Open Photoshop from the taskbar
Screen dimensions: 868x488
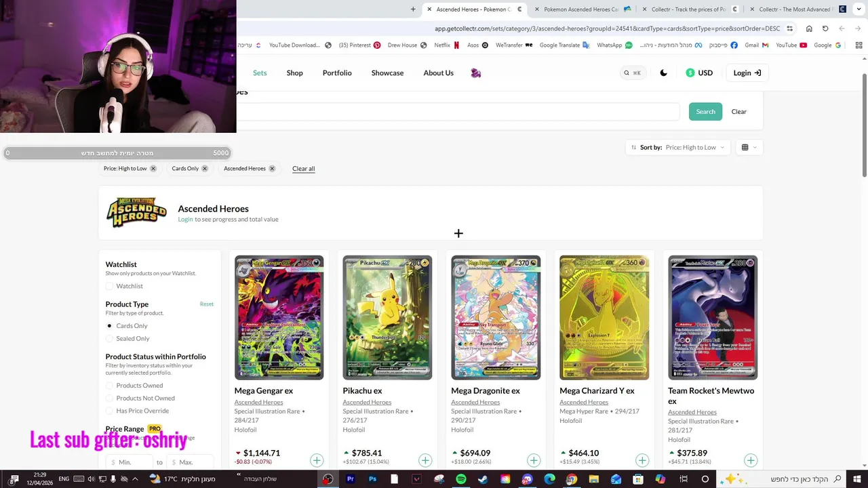click(x=372, y=479)
